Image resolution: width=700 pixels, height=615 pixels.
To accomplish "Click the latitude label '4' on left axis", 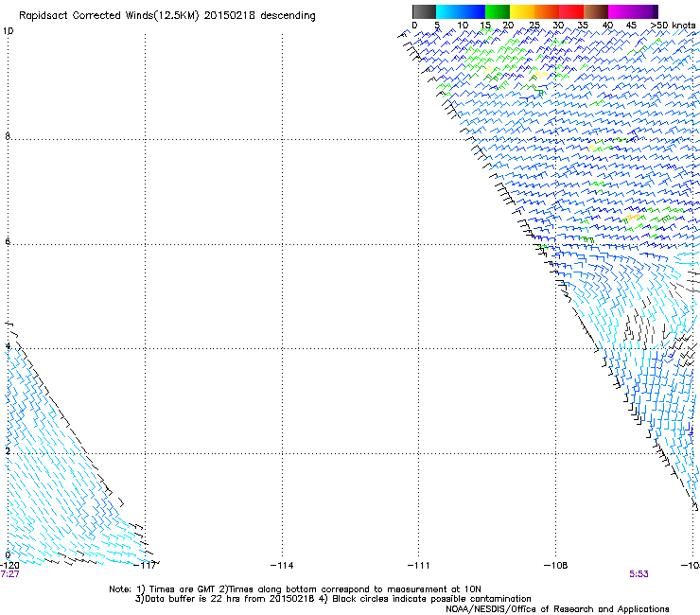I will point(8,346).
